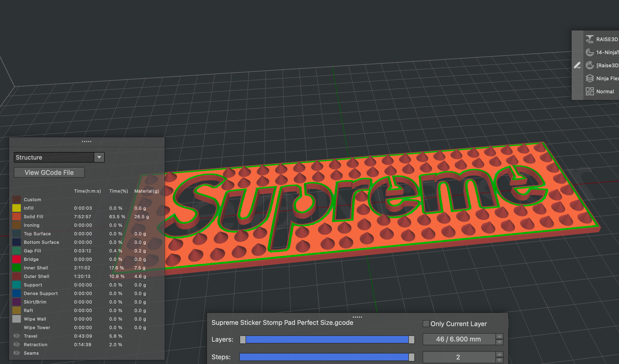Increase the layer number with up arrow

(499, 336)
